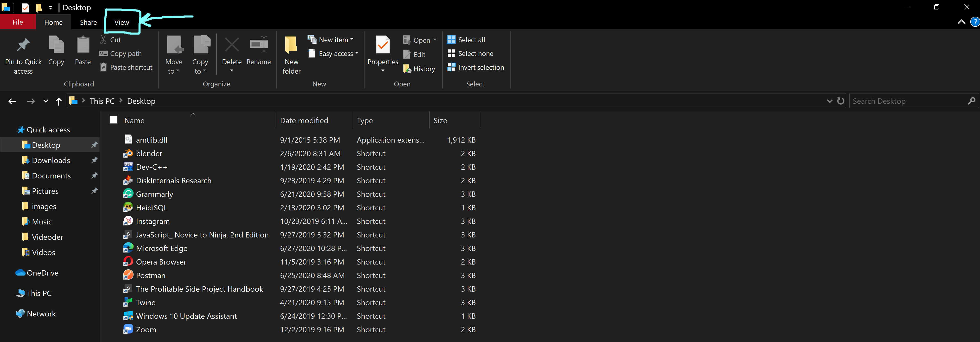Click Invert selection in the ribbon

pyautogui.click(x=476, y=67)
